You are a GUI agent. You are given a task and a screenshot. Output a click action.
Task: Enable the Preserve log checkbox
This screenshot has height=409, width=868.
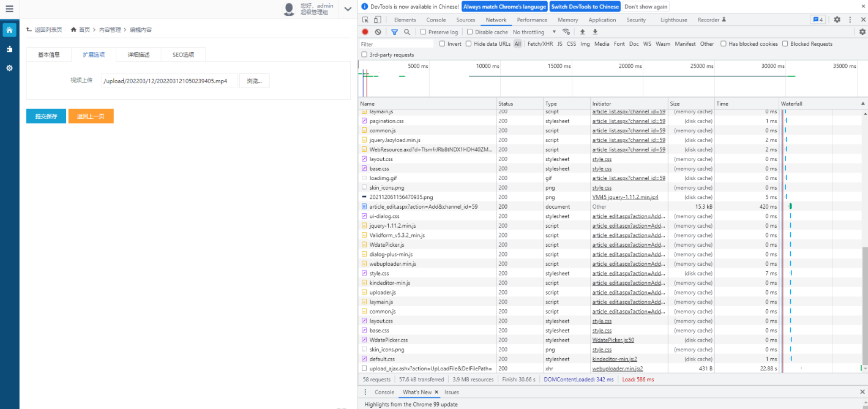[x=423, y=31]
